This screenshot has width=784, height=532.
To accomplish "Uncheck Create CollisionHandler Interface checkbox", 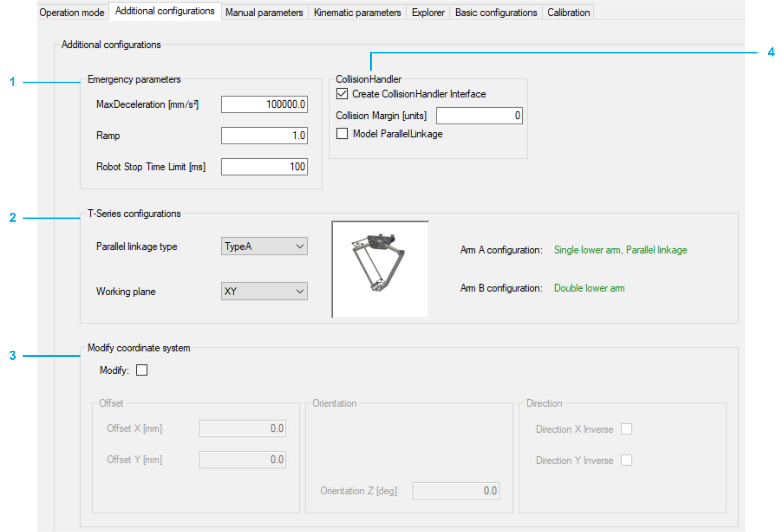I will (342, 94).
